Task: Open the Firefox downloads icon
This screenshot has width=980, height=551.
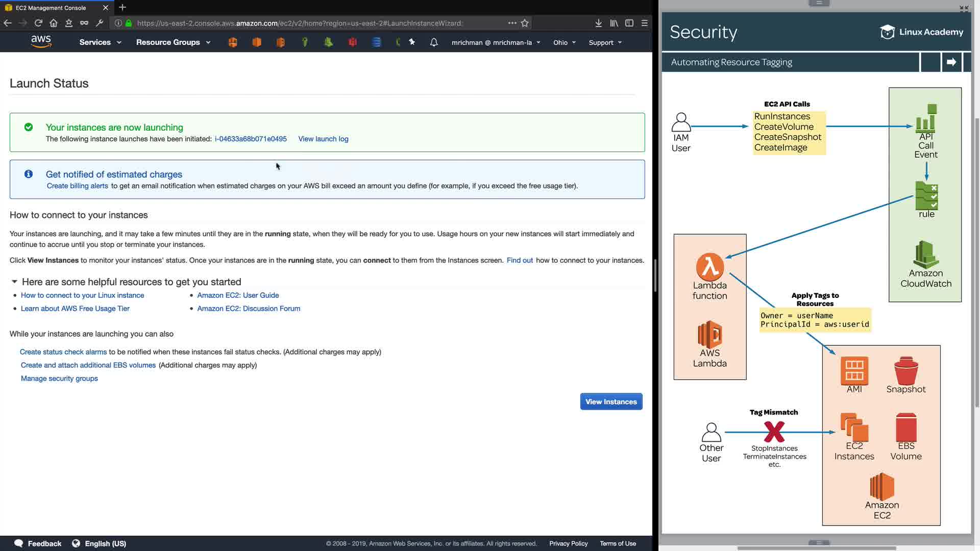Action: (599, 23)
